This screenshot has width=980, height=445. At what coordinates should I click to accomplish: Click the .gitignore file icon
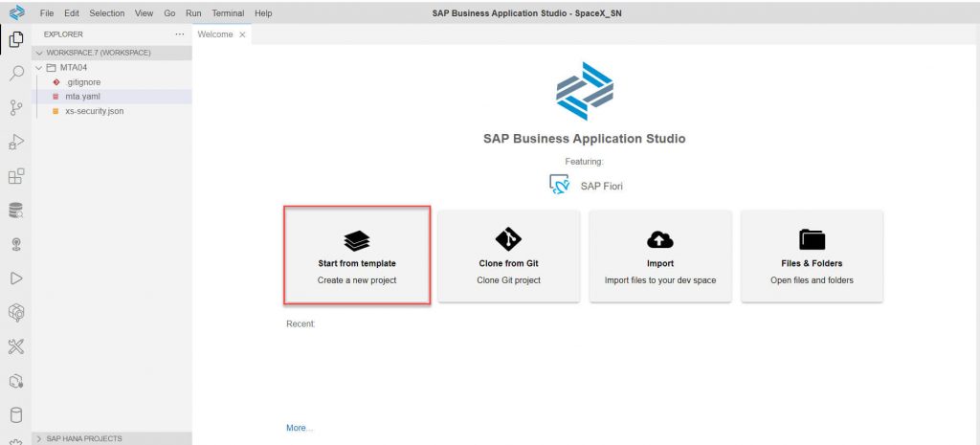56,82
